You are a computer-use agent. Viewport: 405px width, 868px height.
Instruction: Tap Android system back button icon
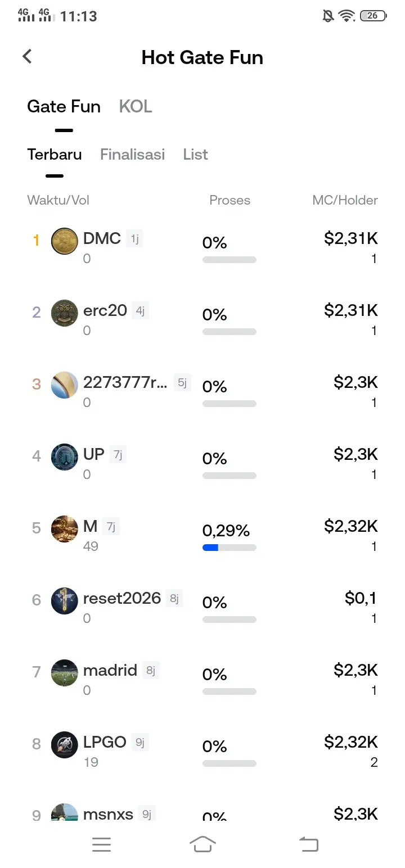click(x=308, y=844)
